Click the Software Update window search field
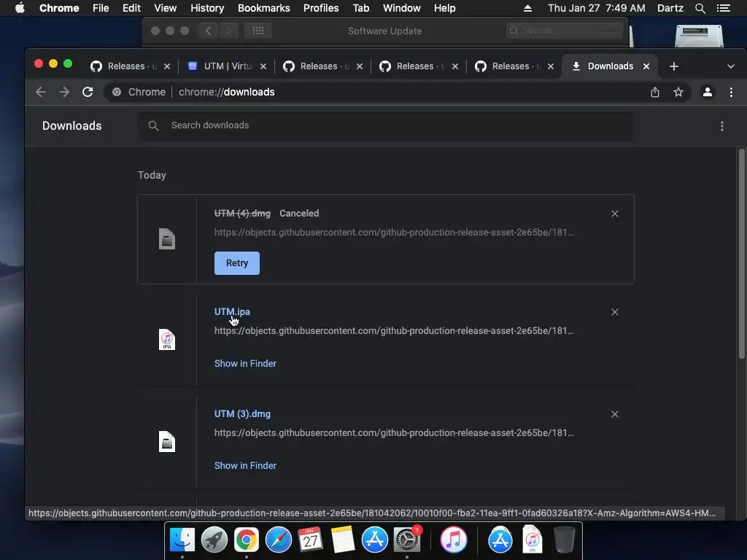The width and height of the screenshot is (747, 560). click(565, 31)
